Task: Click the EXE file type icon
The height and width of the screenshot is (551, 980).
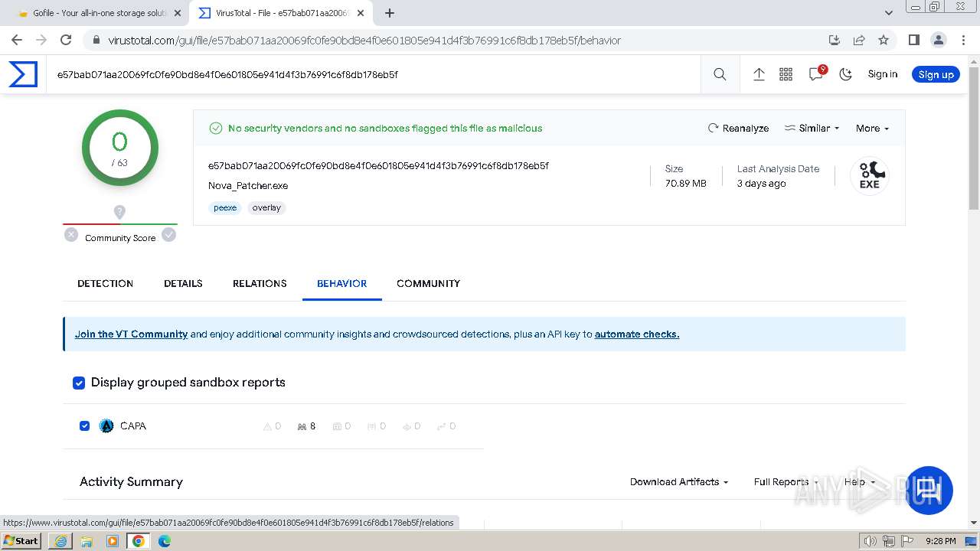Action: click(870, 176)
